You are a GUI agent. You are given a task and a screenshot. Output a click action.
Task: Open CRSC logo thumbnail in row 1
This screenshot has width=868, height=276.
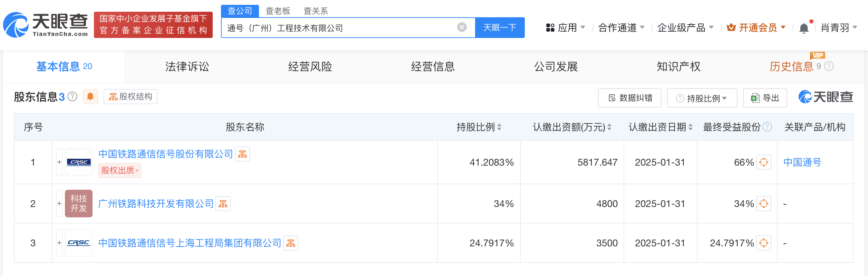coord(79,162)
